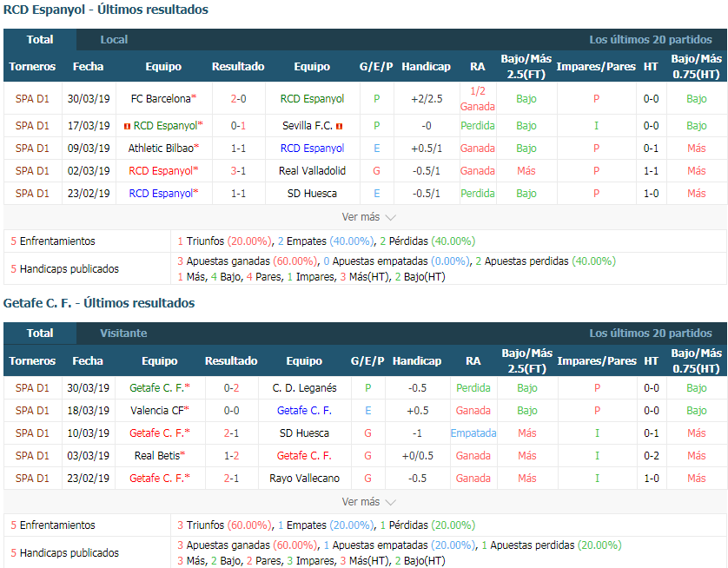This screenshot has width=728, height=568.
Task: Click Getafe C. F. in the Real Betis row
Action: tap(304, 456)
